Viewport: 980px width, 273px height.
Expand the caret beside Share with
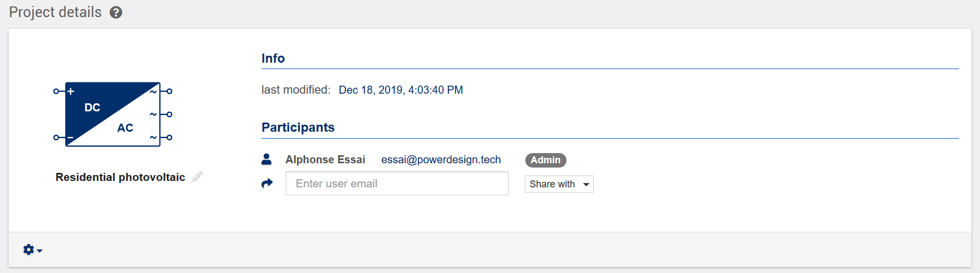coord(586,185)
